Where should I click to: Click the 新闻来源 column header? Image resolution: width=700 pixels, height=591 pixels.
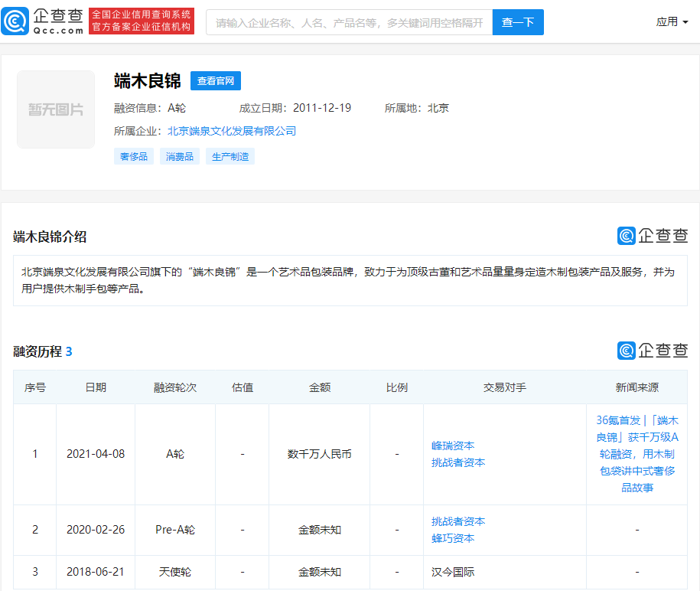[x=637, y=387]
